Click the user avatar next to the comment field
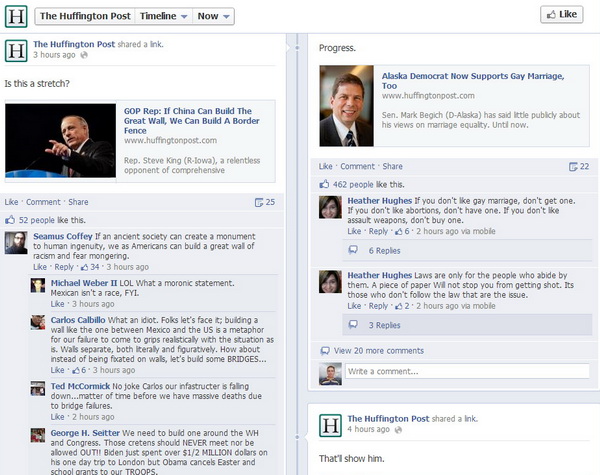This screenshot has width=600, height=475. [x=330, y=374]
